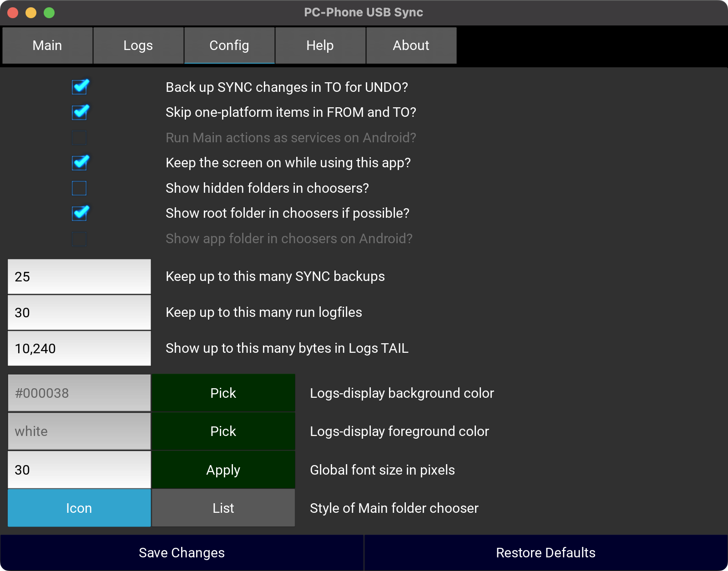The height and width of the screenshot is (571, 728).
Task: Switch to the Main tab
Action: (47, 45)
